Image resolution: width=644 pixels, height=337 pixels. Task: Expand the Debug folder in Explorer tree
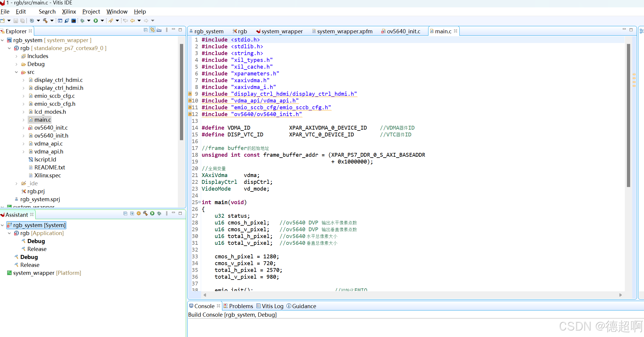pyautogui.click(x=16, y=64)
